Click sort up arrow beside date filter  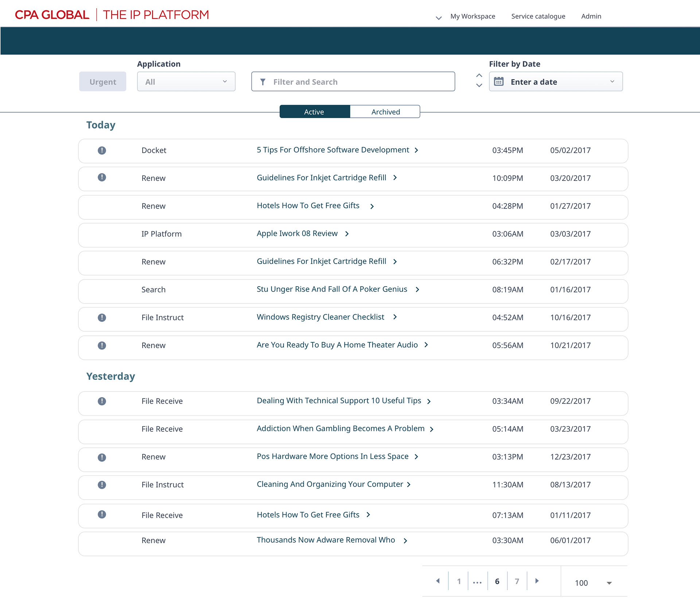(479, 75)
